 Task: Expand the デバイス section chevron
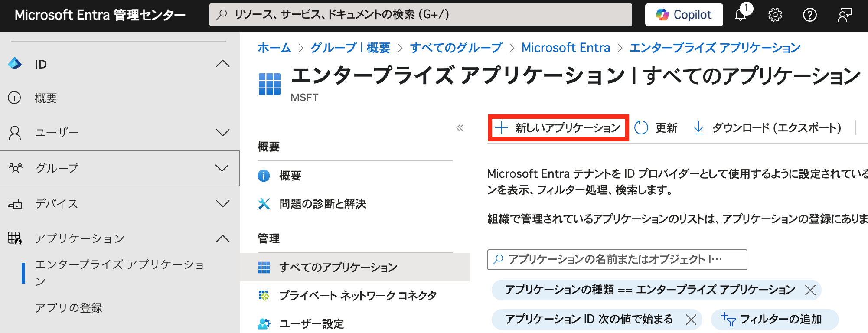pyautogui.click(x=223, y=203)
